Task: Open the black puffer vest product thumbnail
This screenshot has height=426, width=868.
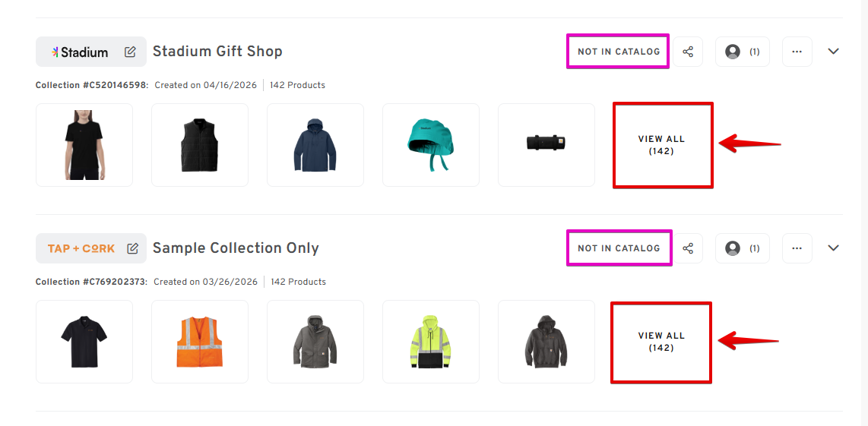Action: [200, 145]
